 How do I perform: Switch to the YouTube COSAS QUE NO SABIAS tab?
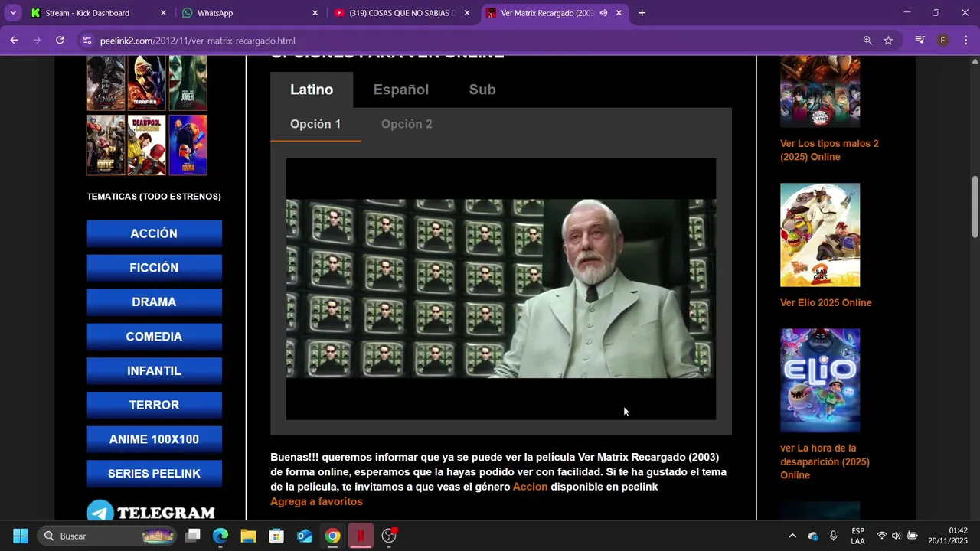click(x=401, y=13)
